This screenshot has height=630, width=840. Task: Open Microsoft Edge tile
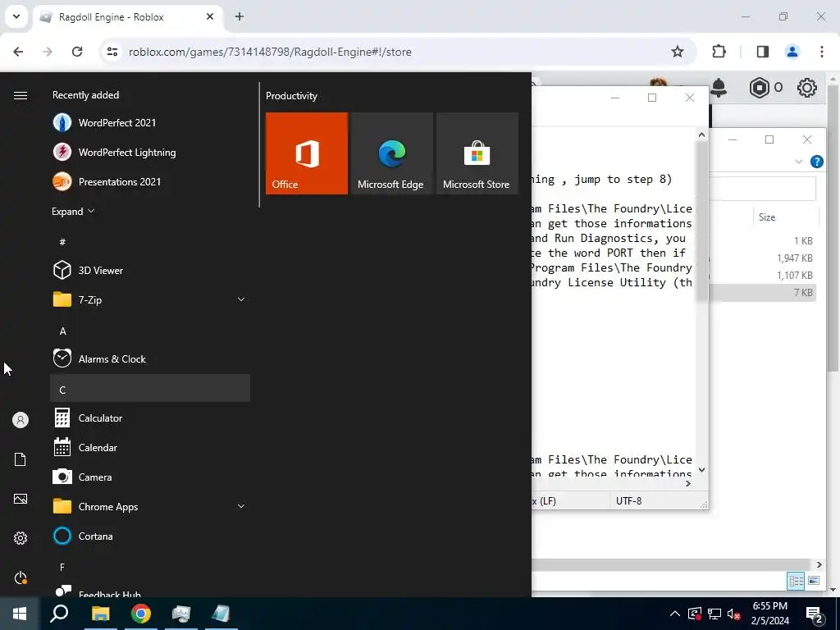point(391,153)
